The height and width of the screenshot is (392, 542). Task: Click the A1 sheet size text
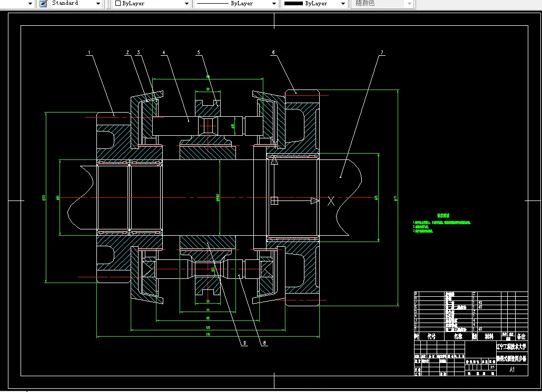[x=512, y=369]
